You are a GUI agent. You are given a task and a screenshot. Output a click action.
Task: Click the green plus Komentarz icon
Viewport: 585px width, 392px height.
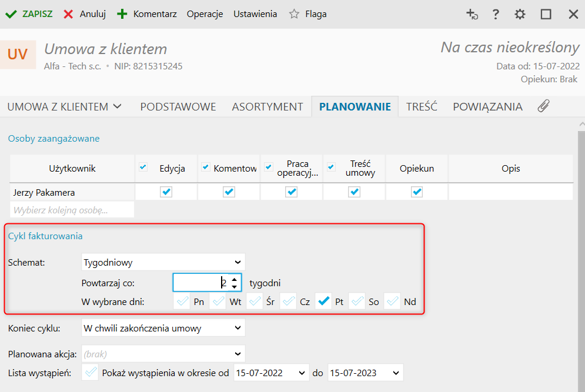coord(122,14)
